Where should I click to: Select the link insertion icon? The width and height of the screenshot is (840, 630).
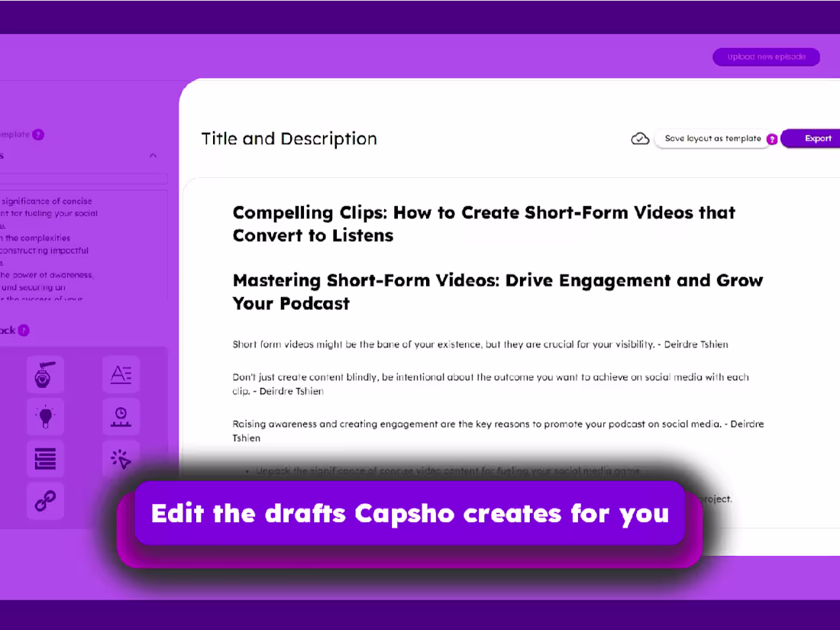[x=45, y=501]
